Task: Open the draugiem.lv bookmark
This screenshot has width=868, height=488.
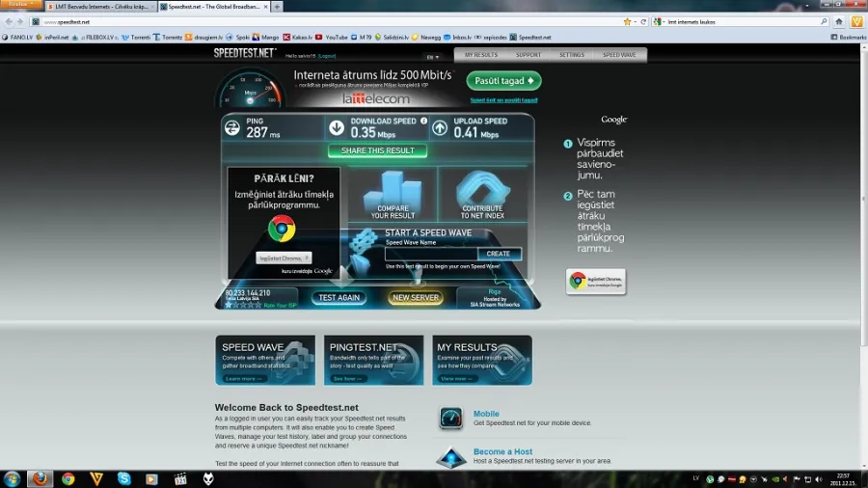Action: (203, 37)
